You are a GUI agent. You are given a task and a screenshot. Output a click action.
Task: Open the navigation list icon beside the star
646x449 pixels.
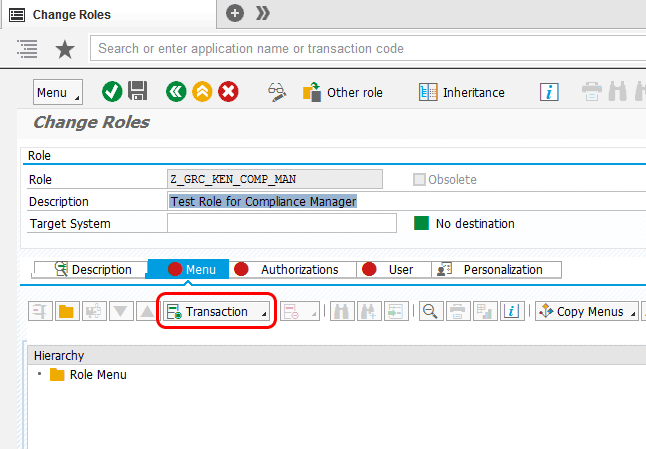27,49
